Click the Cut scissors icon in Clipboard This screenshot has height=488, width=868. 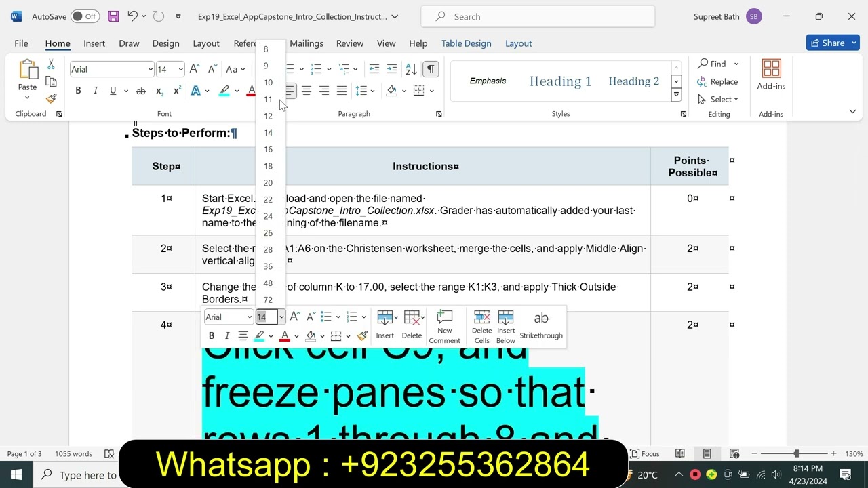tap(51, 65)
